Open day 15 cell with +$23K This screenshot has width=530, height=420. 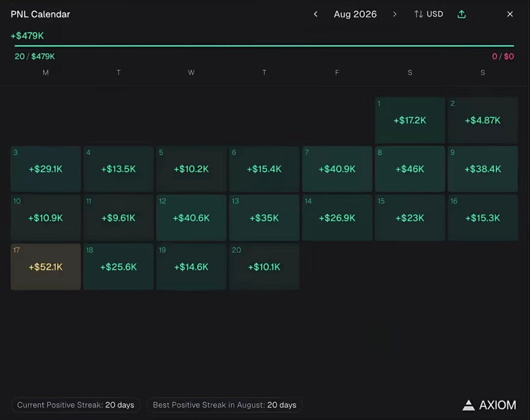coord(410,218)
